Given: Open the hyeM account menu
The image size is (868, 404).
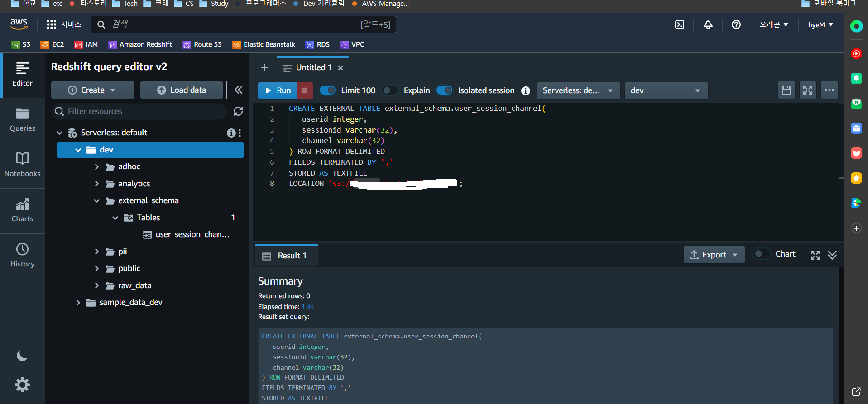Looking at the screenshot, I should pyautogui.click(x=820, y=24).
